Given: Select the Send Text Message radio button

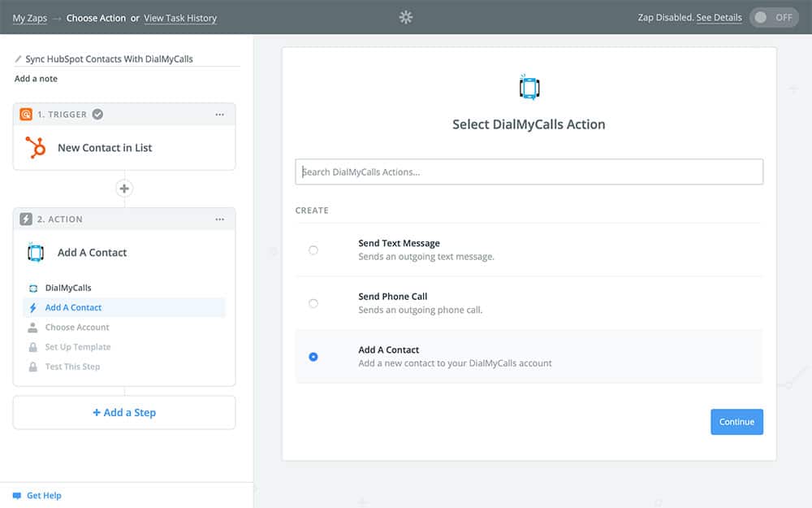Looking at the screenshot, I should click(x=313, y=250).
